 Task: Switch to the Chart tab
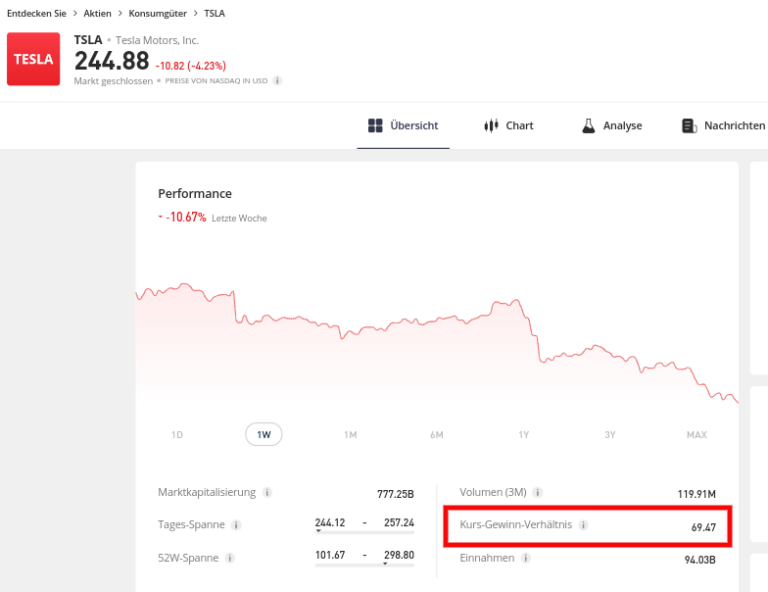pyautogui.click(x=508, y=126)
